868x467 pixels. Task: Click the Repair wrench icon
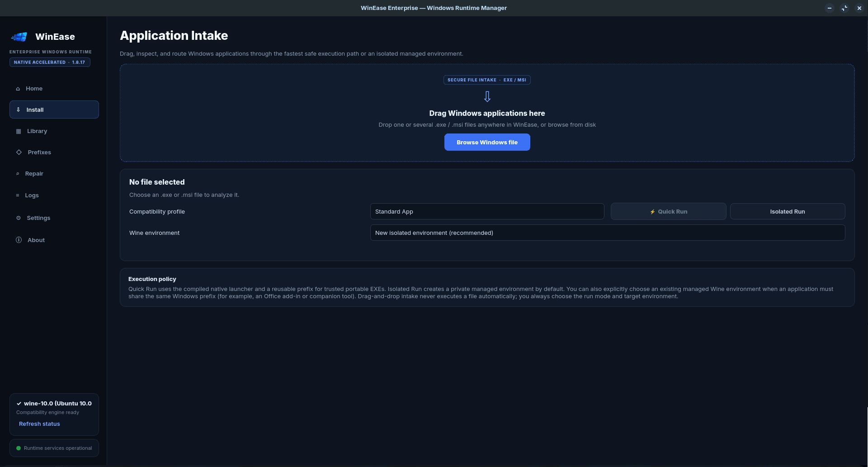click(18, 174)
